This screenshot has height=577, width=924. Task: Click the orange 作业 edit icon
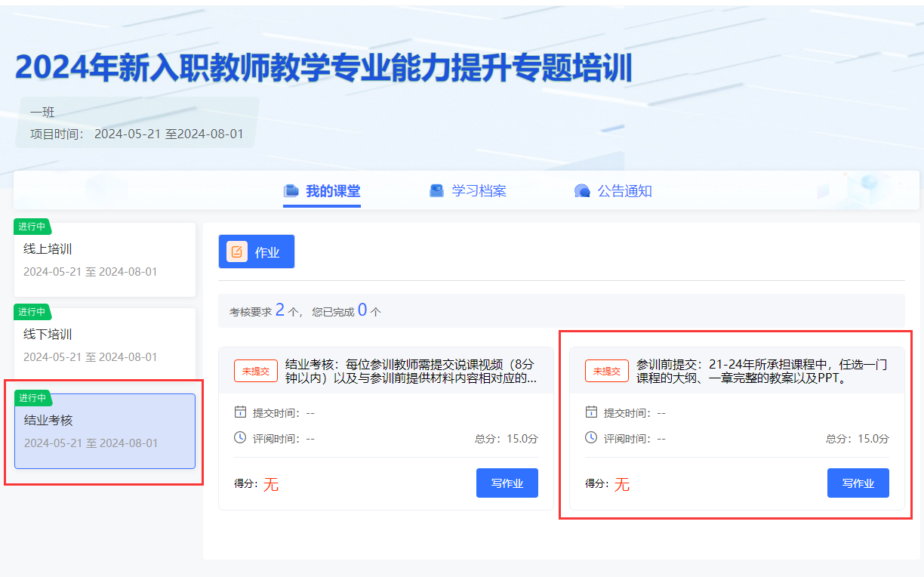[237, 252]
